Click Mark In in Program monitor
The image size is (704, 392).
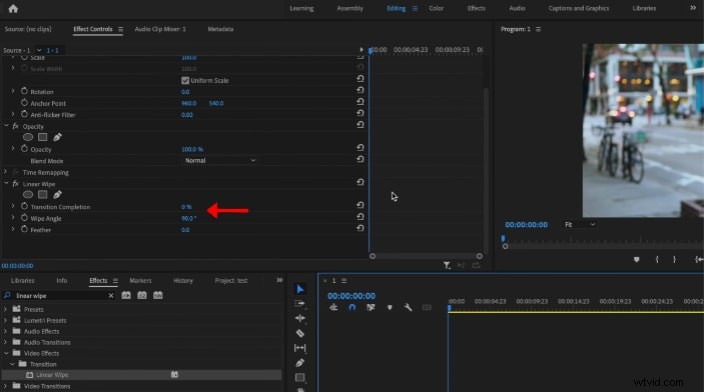(657, 260)
